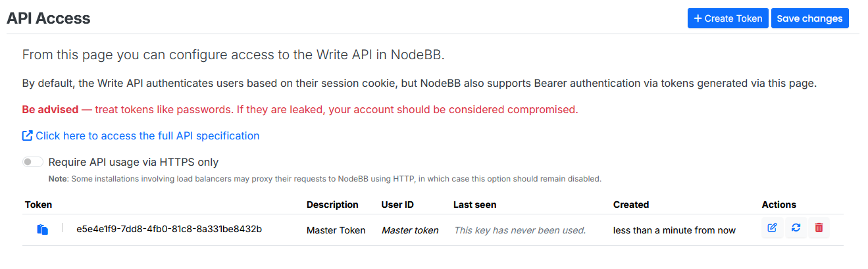This screenshot has width=868, height=269.
Task: Enable Require API usage via HTTPS only switch
Action: [33, 162]
